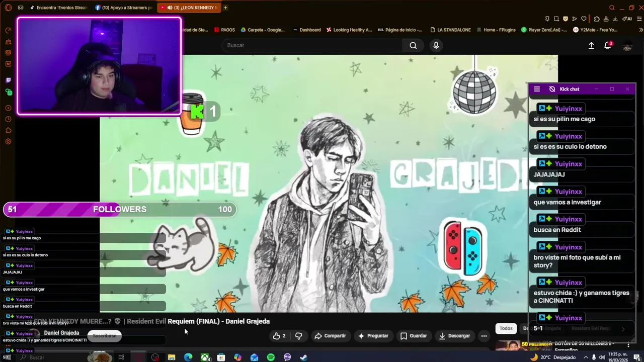Click the video title '¿LEON KENNEDY MUERE...? Resident Evil Requiem (FINAL) - Daniel Grajeda'
This screenshot has width=644, height=362.
(149, 321)
